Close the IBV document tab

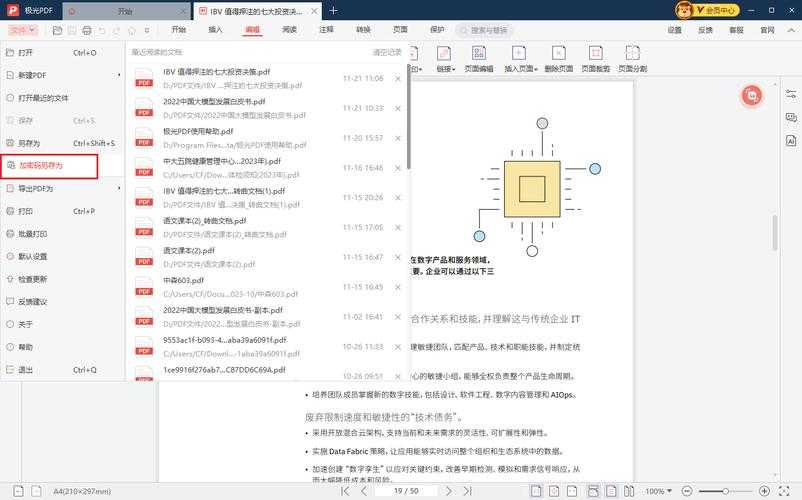(x=314, y=11)
